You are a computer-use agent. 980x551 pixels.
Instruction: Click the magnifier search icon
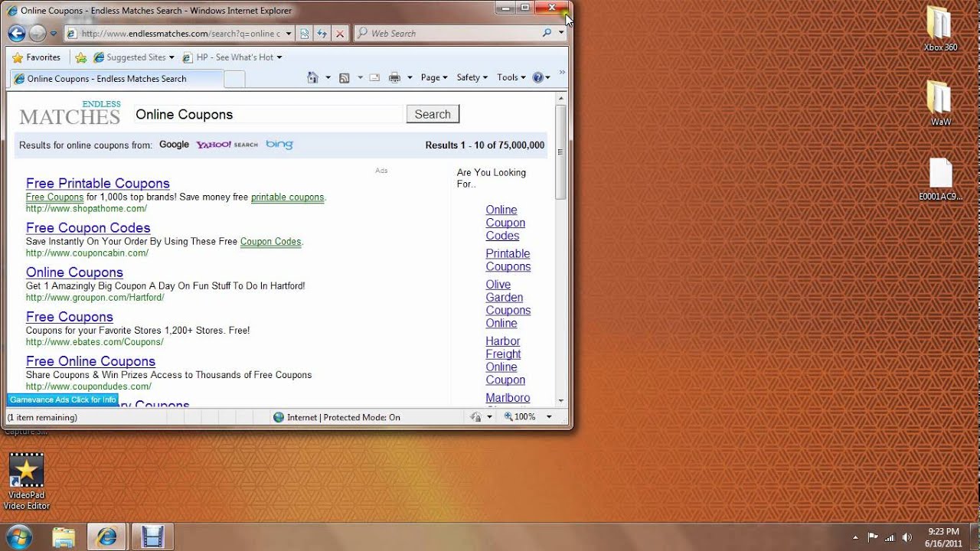tap(547, 33)
